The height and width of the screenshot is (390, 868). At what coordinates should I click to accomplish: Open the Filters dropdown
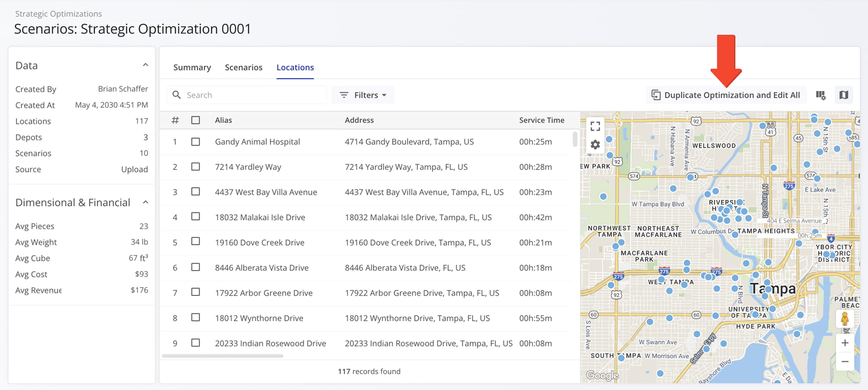coord(363,95)
